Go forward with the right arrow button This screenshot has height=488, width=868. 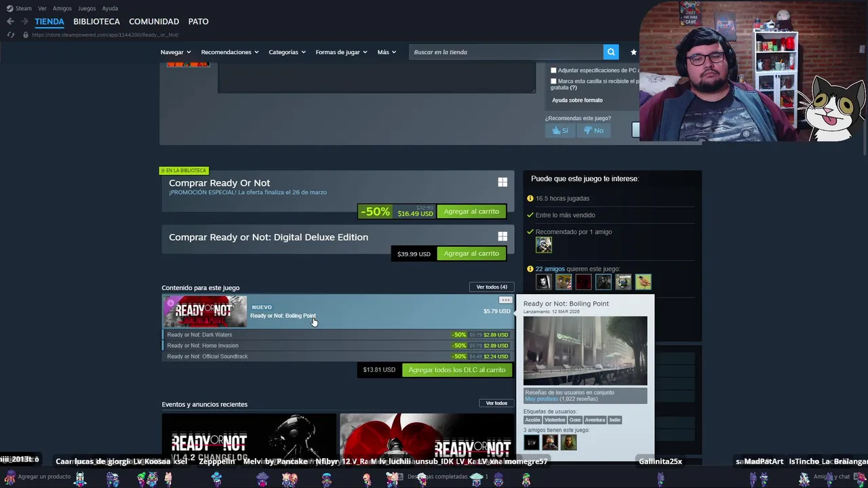coord(24,22)
